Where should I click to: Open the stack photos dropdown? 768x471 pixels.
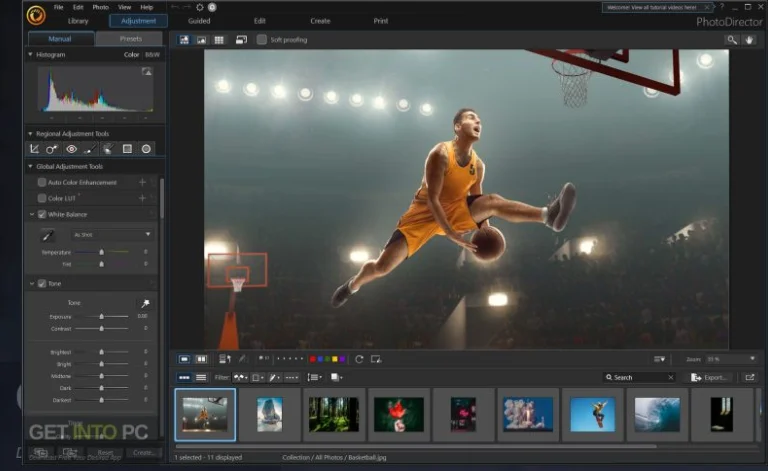[336, 377]
